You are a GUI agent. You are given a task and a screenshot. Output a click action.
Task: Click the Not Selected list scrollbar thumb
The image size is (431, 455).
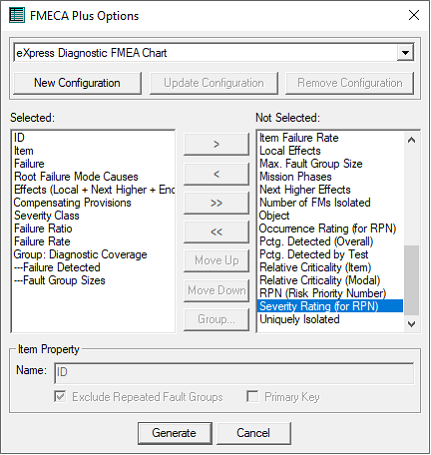(x=411, y=280)
